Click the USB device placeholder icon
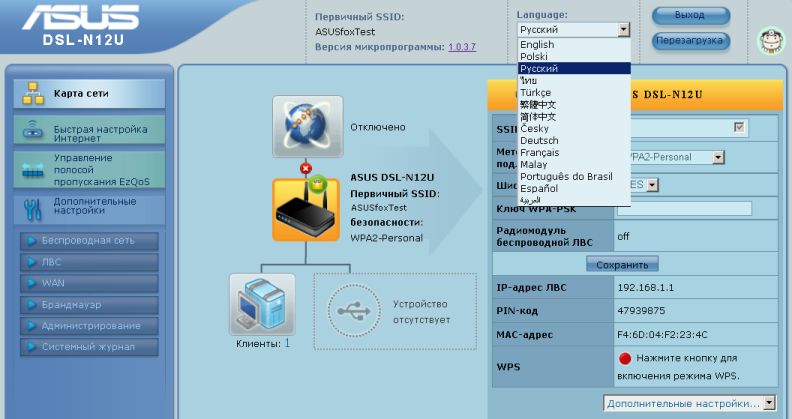Screen dimensions: 792x419 354,310
